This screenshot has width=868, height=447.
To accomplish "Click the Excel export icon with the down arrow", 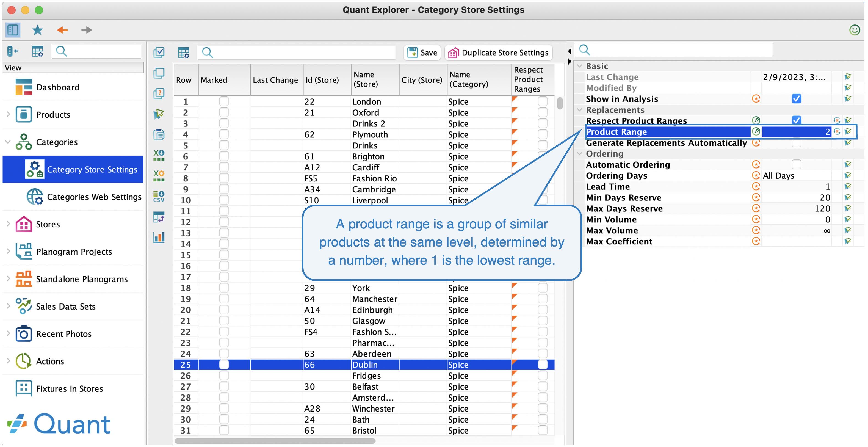I will [159, 155].
